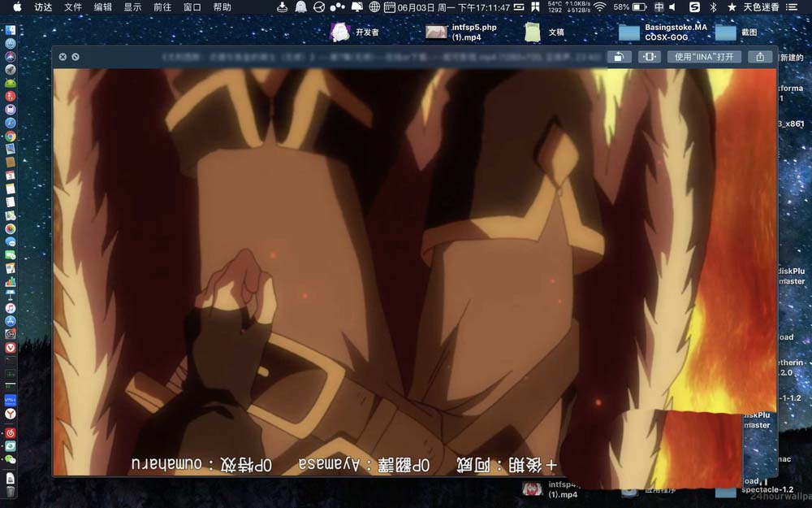812x508 pixels.
Task: Open the Bluetooth menu
Action: [713, 7]
